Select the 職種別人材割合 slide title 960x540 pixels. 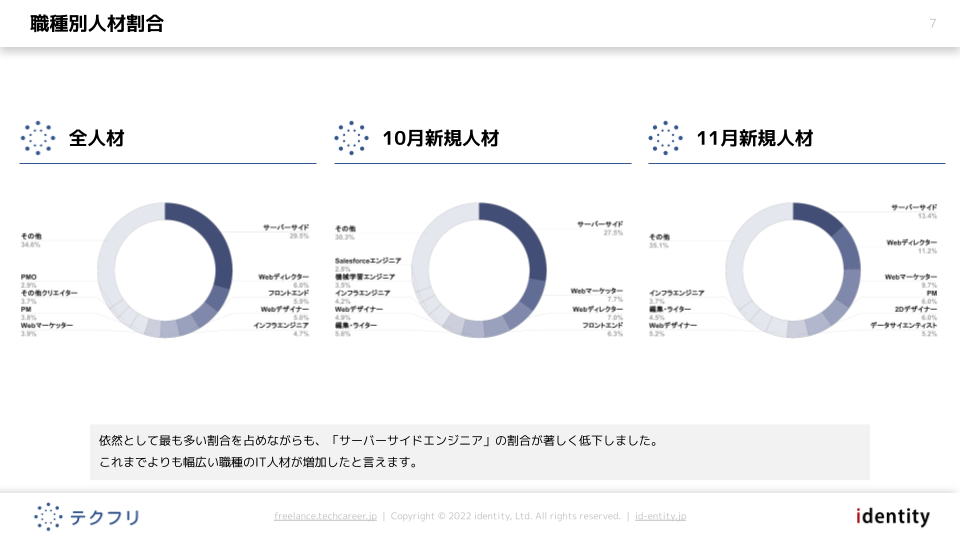97,23
